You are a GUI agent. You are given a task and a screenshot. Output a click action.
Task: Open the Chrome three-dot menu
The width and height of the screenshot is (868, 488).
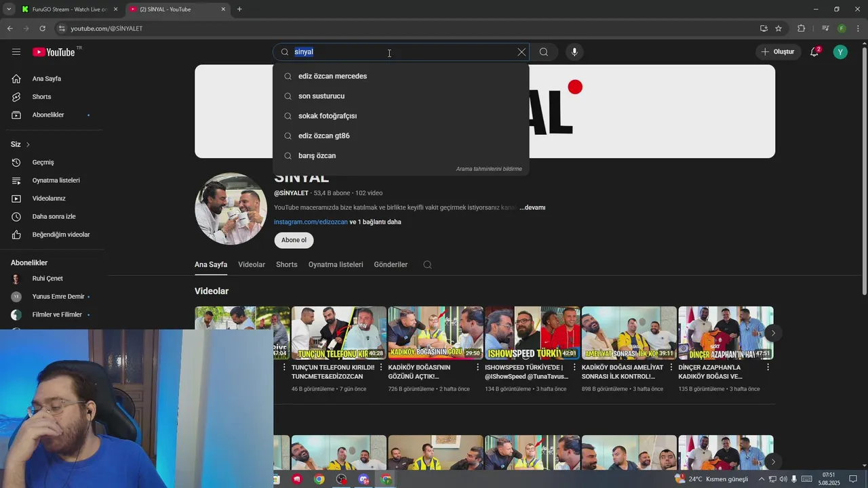(859, 28)
